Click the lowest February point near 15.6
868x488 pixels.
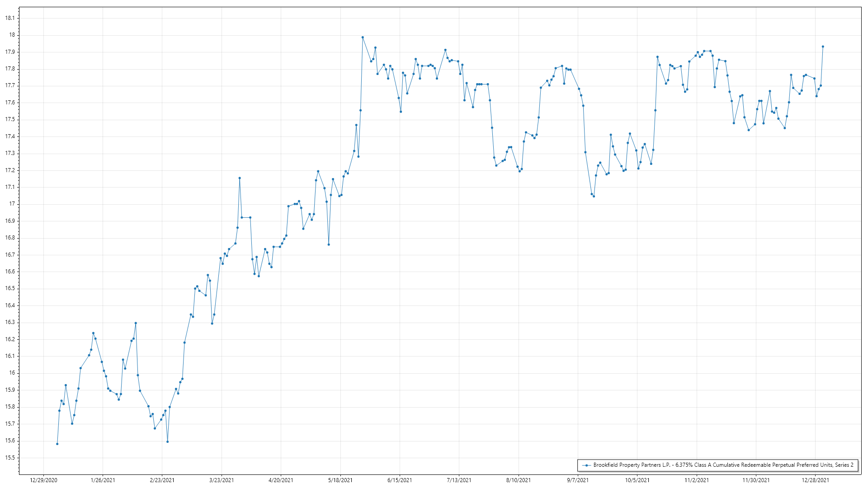pos(167,441)
